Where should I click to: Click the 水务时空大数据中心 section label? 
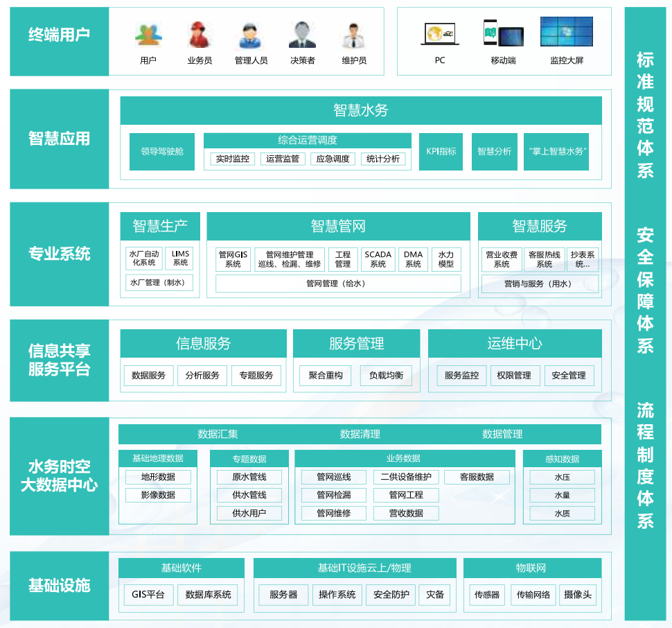click(x=60, y=476)
